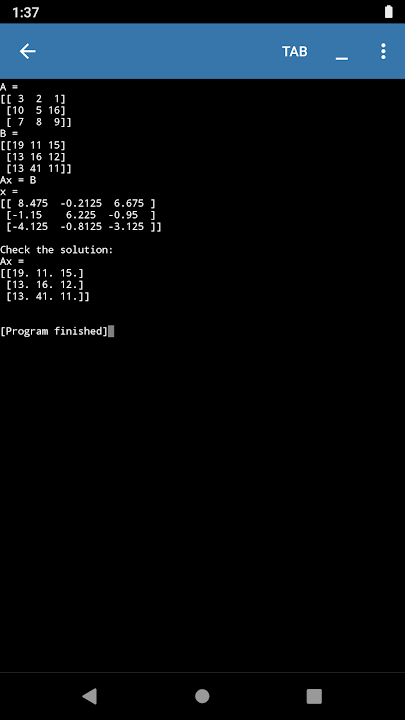
Task: Tap the value -0.8125 in matrix x
Action: click(81, 226)
